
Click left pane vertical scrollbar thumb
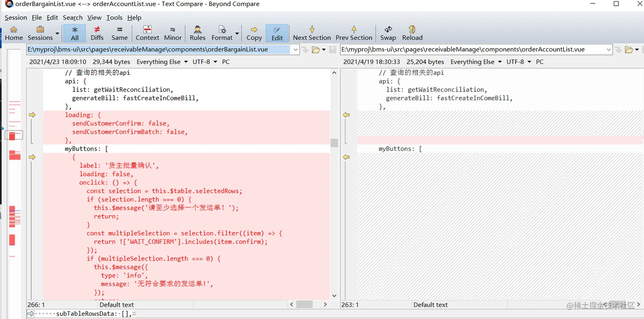click(x=334, y=143)
